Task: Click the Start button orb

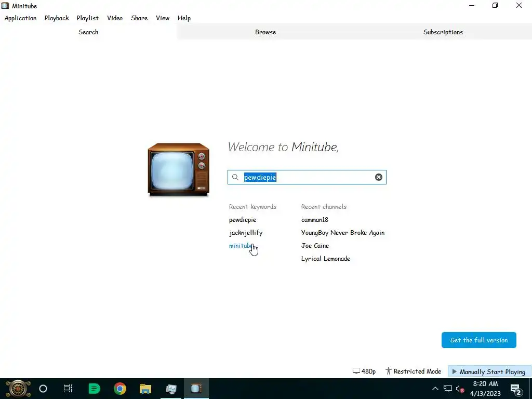Action: [x=18, y=389]
